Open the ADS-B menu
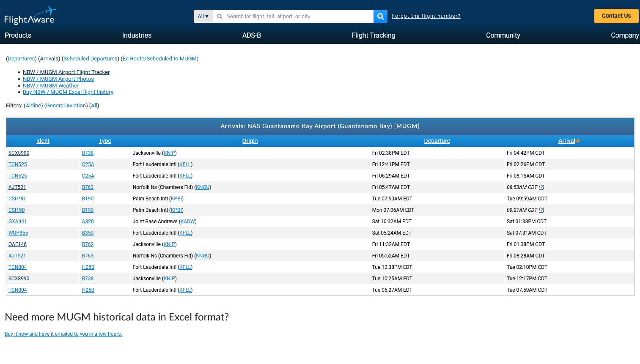The image size is (640, 364). (x=252, y=36)
